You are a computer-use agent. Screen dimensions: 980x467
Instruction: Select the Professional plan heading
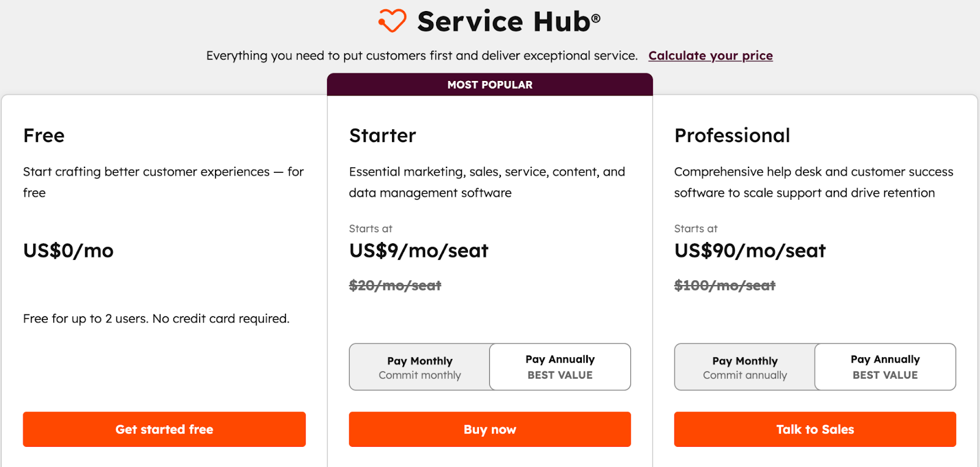[732, 135]
